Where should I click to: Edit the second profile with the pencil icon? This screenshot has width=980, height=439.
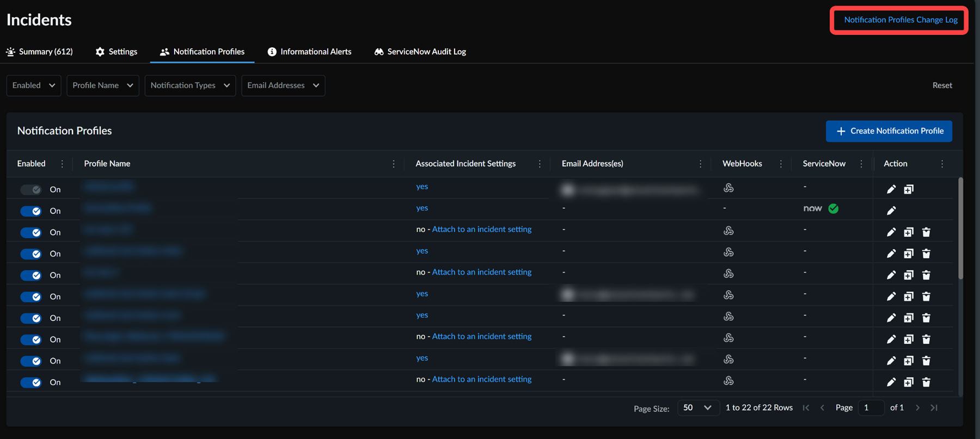click(891, 211)
